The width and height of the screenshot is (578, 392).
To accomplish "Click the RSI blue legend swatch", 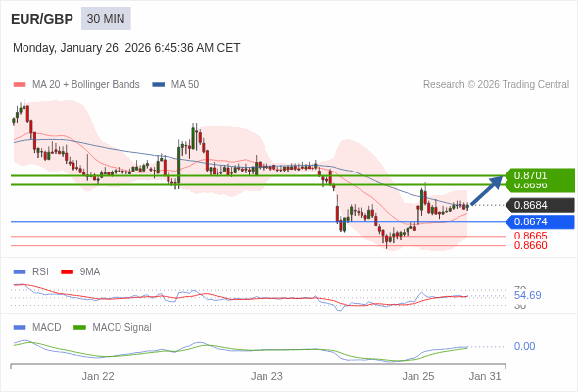I will point(20,272).
